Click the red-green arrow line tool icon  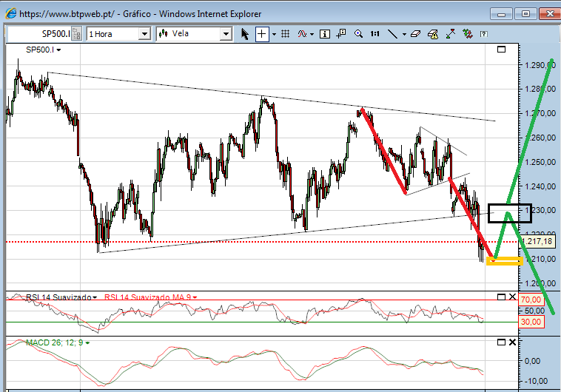(451, 34)
